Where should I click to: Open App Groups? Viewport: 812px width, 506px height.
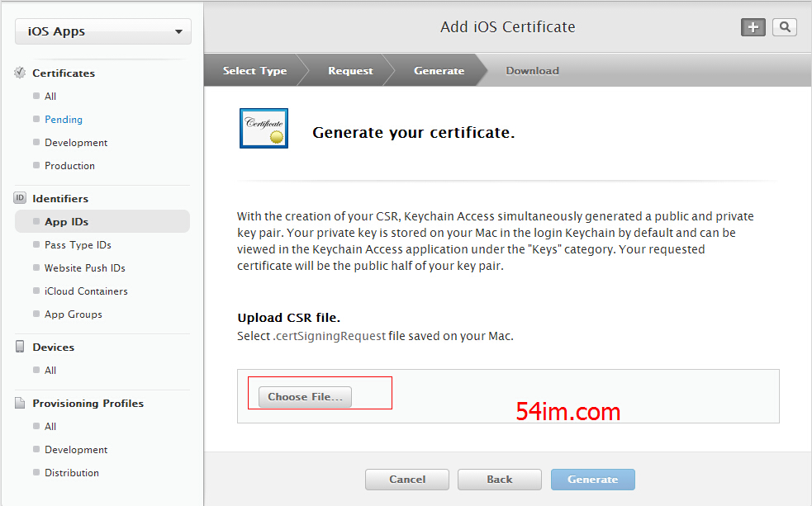[x=73, y=314]
